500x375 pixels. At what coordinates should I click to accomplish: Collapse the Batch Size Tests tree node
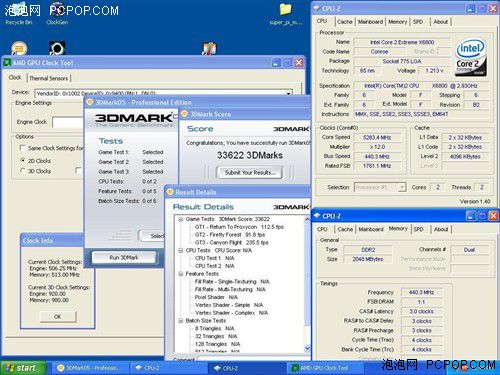tap(181, 321)
